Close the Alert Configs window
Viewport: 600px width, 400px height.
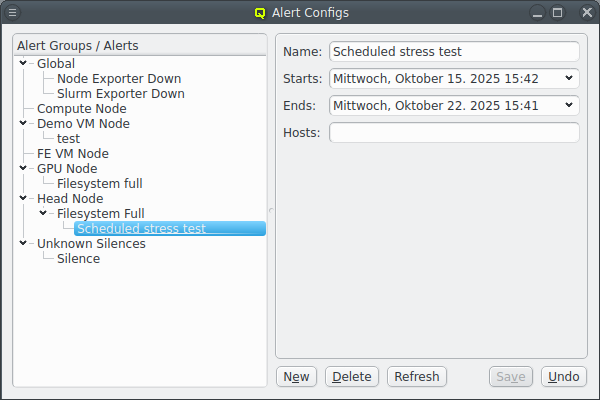587,13
